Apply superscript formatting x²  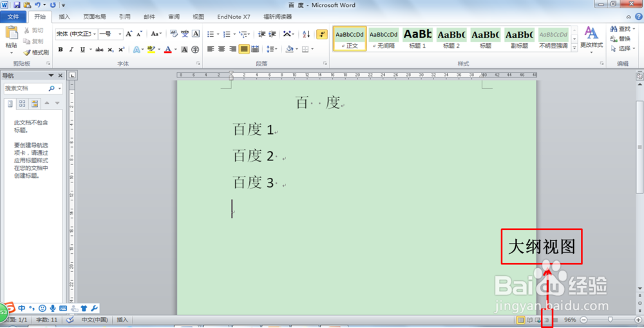[x=121, y=50]
